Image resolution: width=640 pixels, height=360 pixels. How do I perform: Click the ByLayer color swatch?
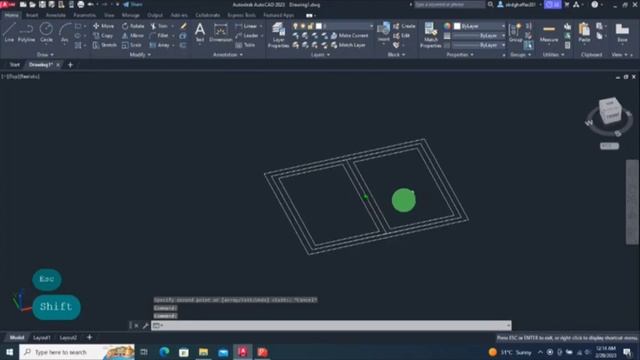(457, 26)
